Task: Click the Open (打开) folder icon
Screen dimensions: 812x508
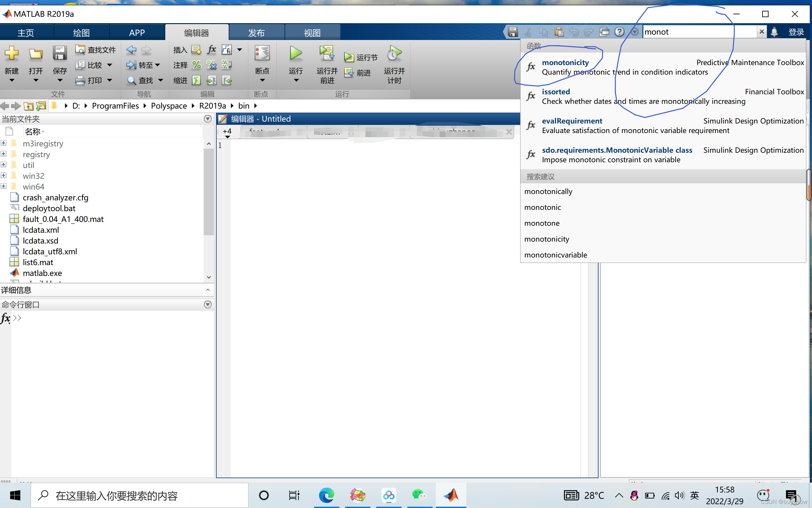Action: pos(36,54)
